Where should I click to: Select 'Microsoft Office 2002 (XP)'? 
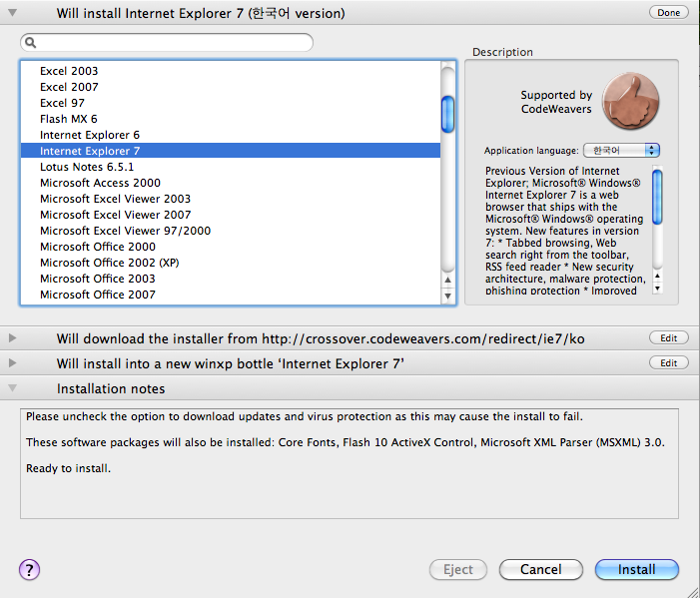click(231, 263)
